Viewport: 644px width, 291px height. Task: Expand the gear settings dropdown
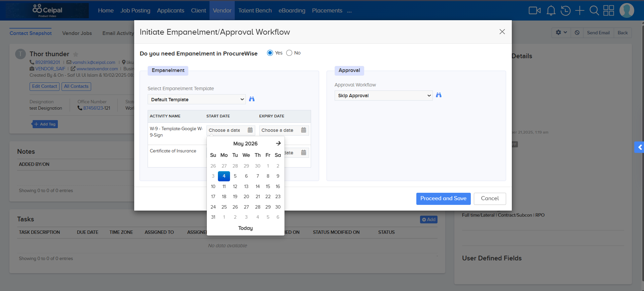pos(561,33)
